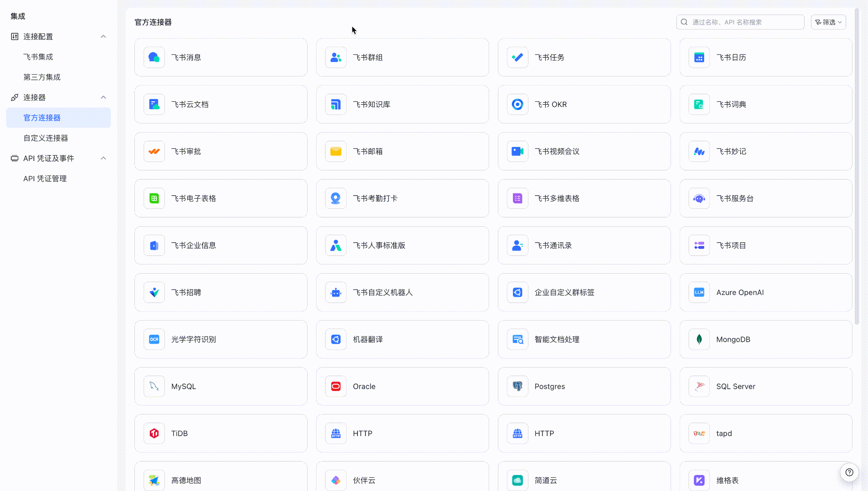868x491 pixels.
Task: Open the 飞书服务台 headset icon
Action: click(x=699, y=198)
